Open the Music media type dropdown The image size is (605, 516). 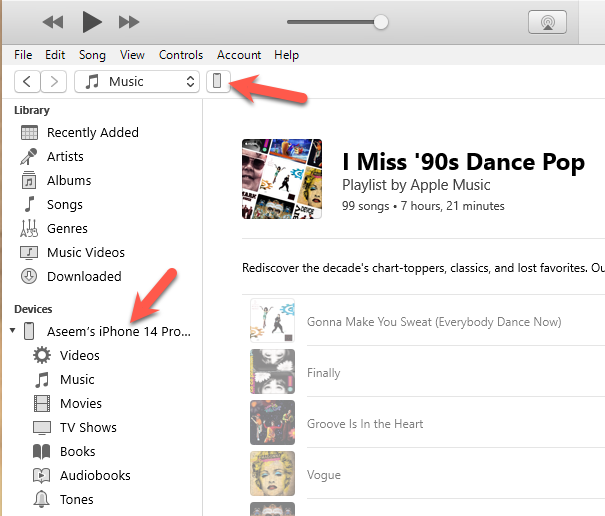click(x=137, y=81)
